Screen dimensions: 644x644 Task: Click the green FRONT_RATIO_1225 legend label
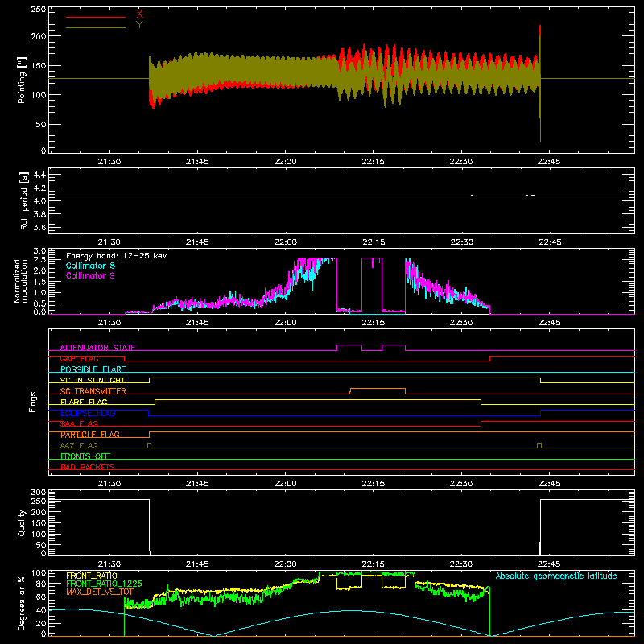coord(104,584)
